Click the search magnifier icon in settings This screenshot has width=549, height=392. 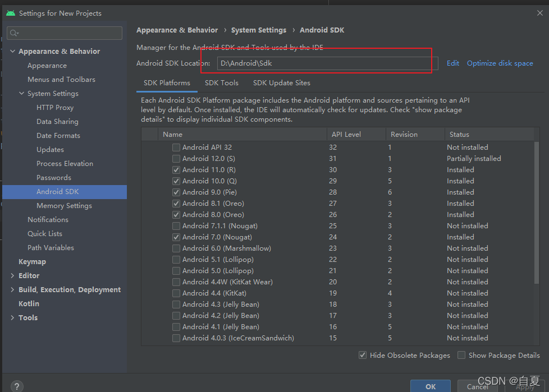(13, 33)
